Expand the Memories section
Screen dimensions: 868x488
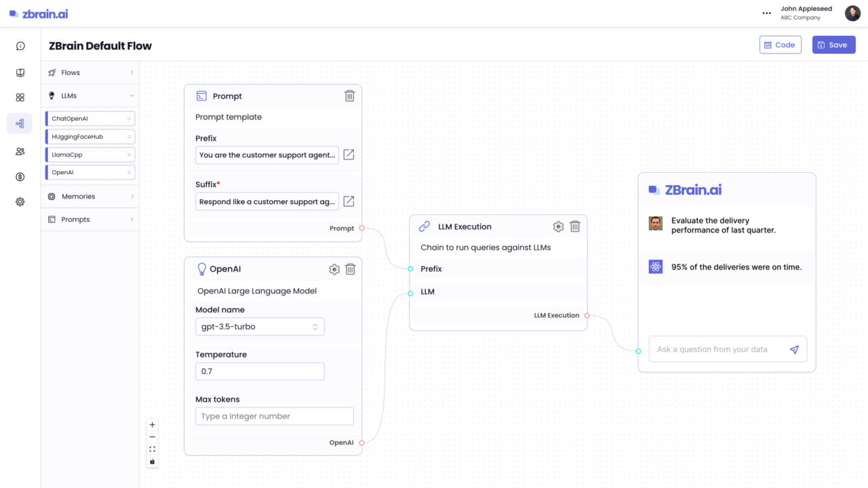pos(90,196)
